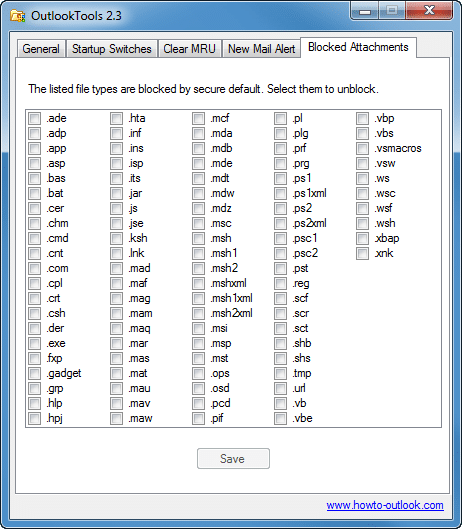The width and height of the screenshot is (462, 529).
Task: Tick the .wsh checkbox
Action: tap(362, 223)
